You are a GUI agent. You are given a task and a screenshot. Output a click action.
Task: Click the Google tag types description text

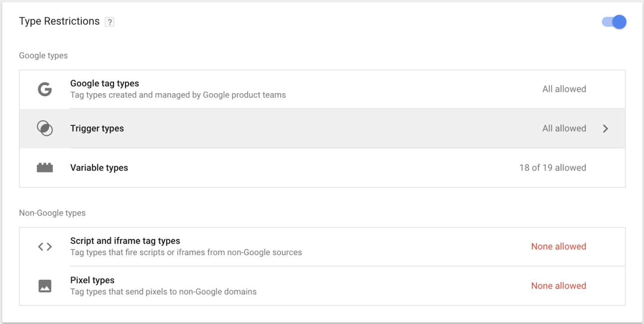tap(178, 95)
